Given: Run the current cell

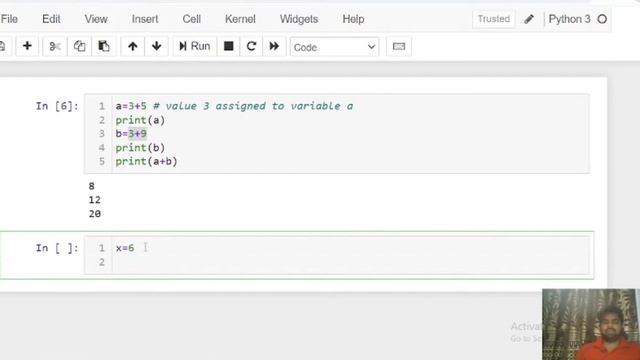Looking at the screenshot, I should [195, 46].
